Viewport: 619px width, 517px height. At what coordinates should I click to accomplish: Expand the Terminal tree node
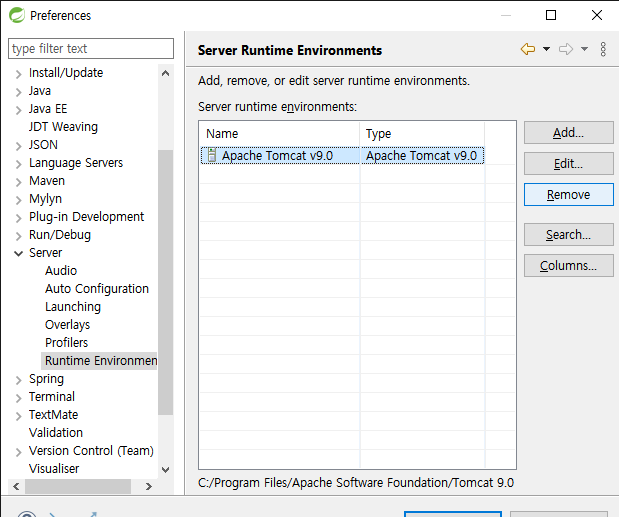(18, 398)
